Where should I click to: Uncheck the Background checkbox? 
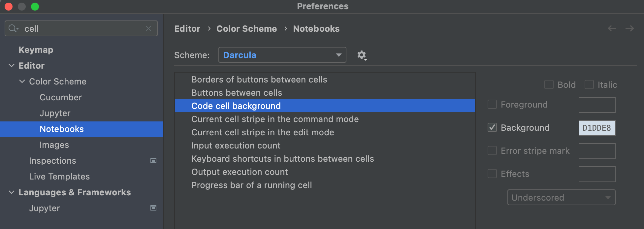492,128
